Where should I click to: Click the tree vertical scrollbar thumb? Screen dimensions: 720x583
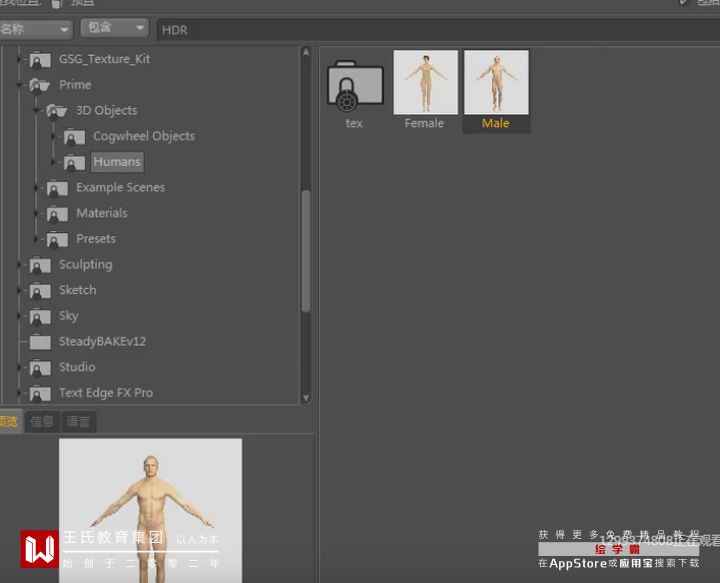(x=306, y=251)
